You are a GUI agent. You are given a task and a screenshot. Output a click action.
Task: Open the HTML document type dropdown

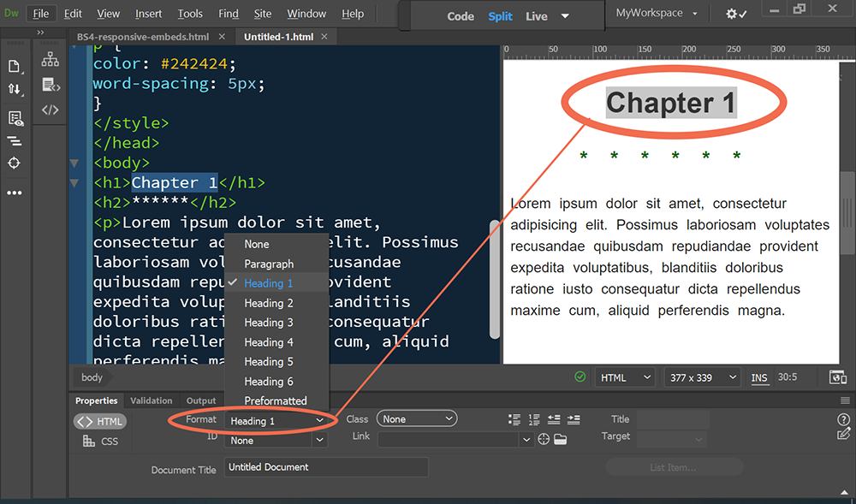point(624,377)
